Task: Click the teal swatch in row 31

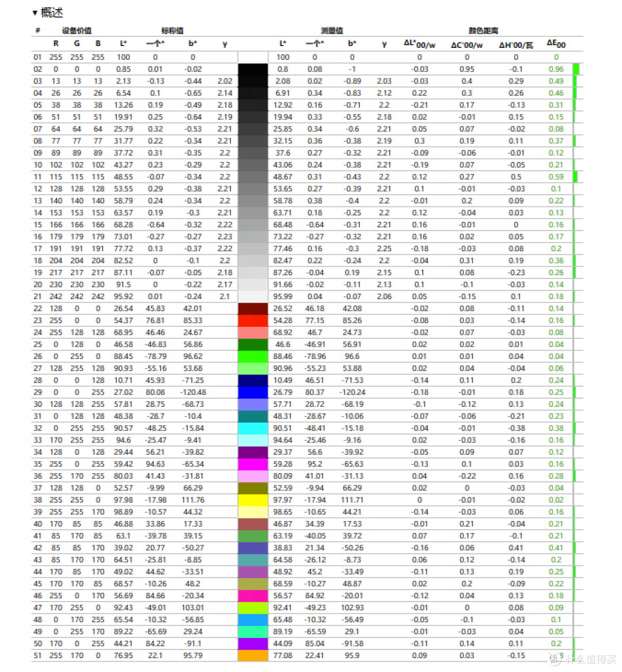Action: tap(253, 416)
